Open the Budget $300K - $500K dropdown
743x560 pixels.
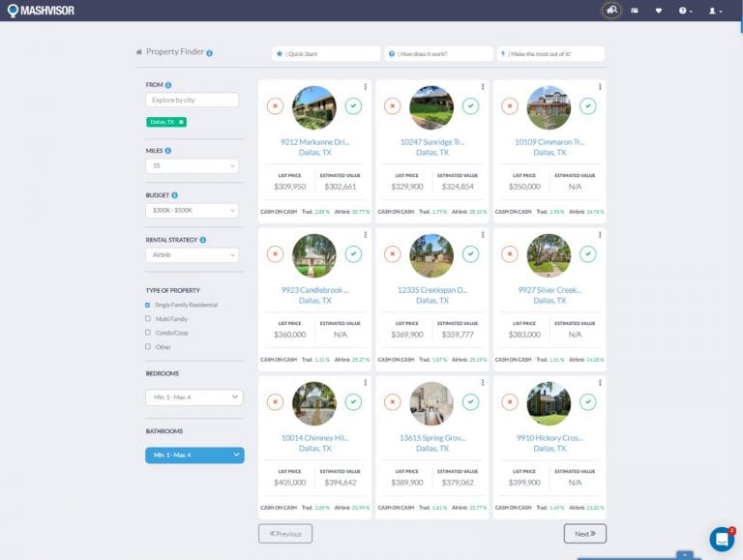click(192, 211)
